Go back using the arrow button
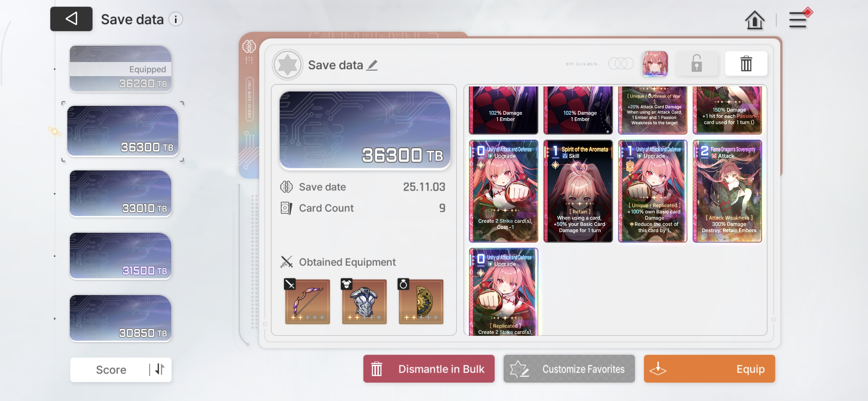 71,19
